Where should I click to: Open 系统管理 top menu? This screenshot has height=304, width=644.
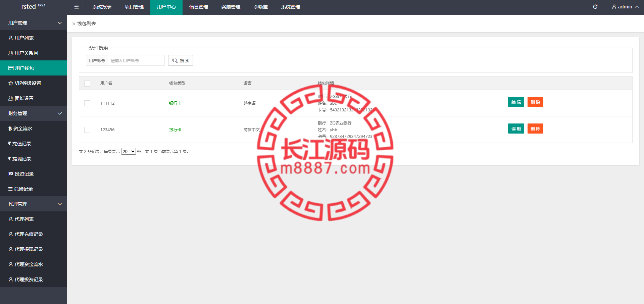pyautogui.click(x=291, y=7)
